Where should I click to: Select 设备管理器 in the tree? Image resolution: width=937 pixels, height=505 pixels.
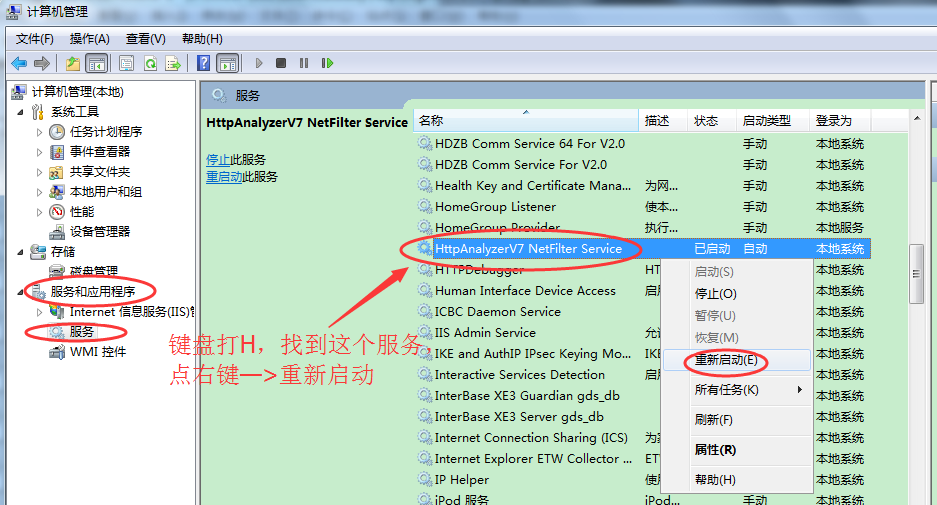point(99,231)
